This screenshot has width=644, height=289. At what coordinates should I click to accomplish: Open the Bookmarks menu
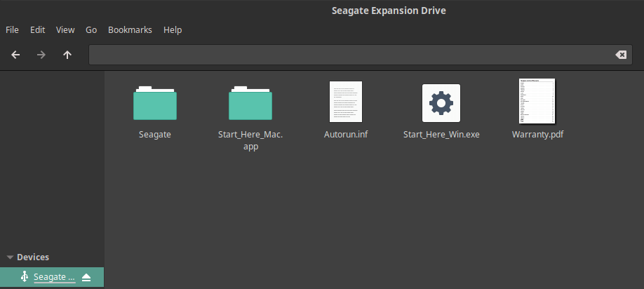[130, 30]
